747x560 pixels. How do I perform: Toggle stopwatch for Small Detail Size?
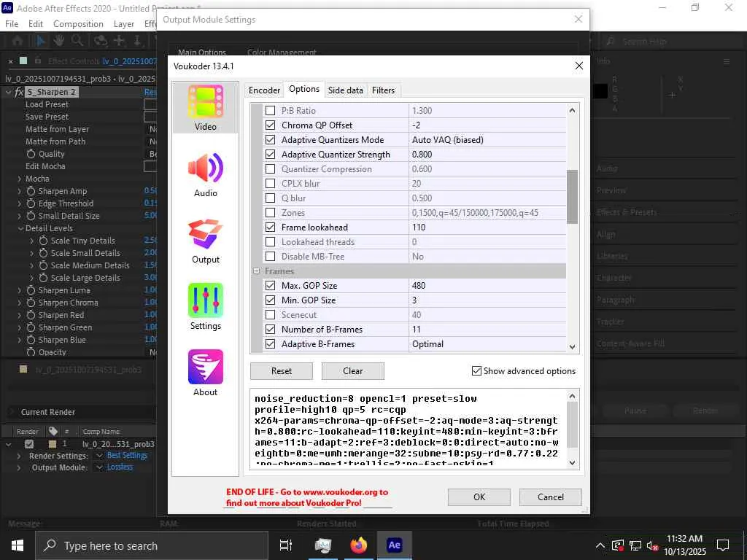tap(31, 216)
